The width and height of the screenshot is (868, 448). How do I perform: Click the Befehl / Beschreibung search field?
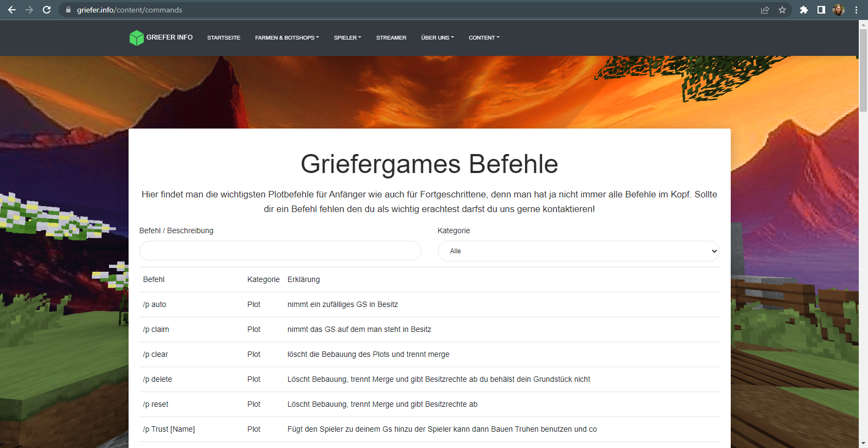click(x=280, y=251)
